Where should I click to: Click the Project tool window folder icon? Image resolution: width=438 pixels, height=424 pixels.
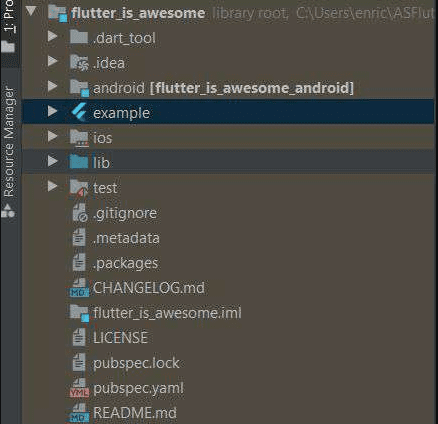pos(8,47)
